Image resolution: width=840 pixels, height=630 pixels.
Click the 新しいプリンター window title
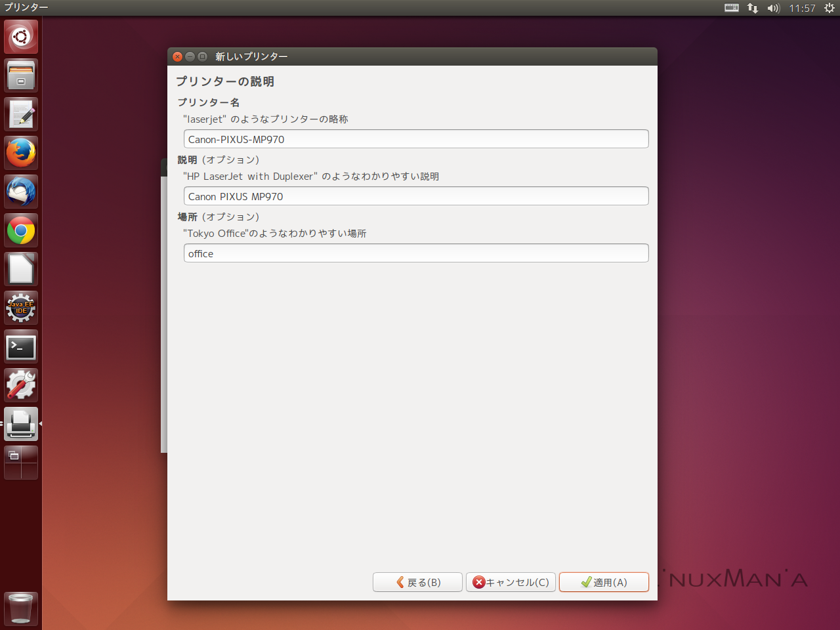click(x=251, y=56)
